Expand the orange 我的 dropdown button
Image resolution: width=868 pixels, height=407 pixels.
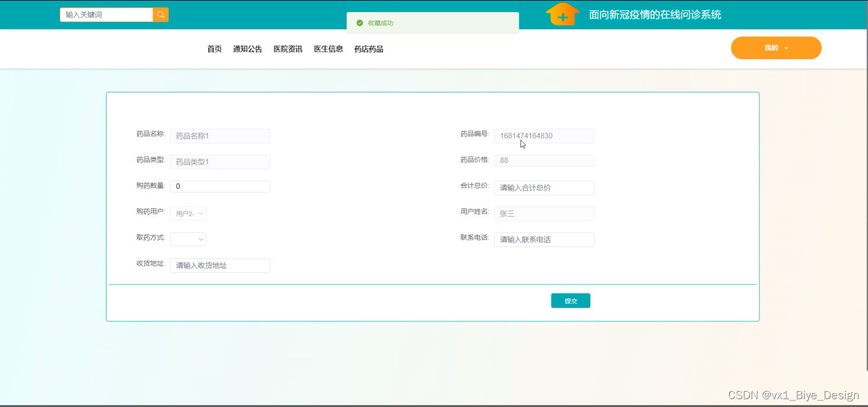tap(776, 48)
